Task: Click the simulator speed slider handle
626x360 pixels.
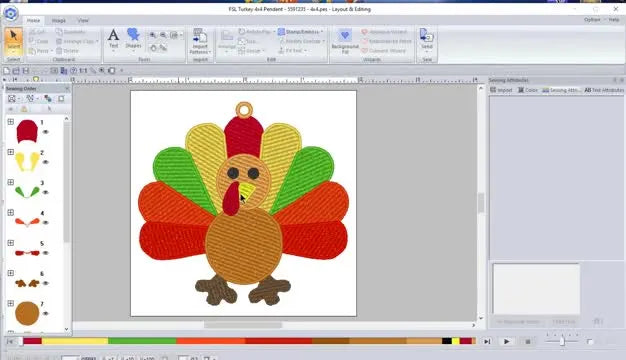Action: 562,342
